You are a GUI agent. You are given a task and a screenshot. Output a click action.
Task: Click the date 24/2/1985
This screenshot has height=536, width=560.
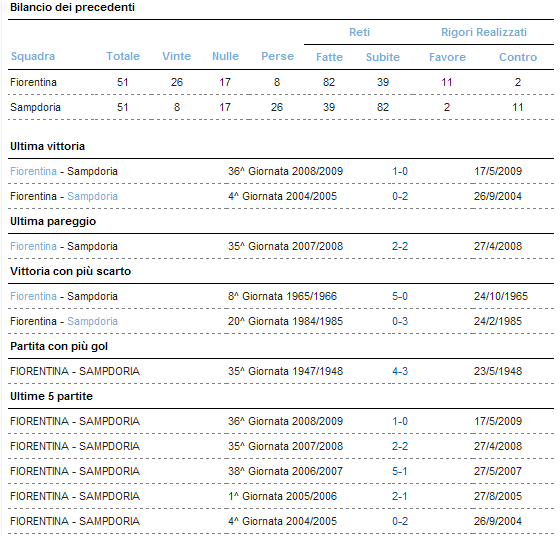point(498,321)
